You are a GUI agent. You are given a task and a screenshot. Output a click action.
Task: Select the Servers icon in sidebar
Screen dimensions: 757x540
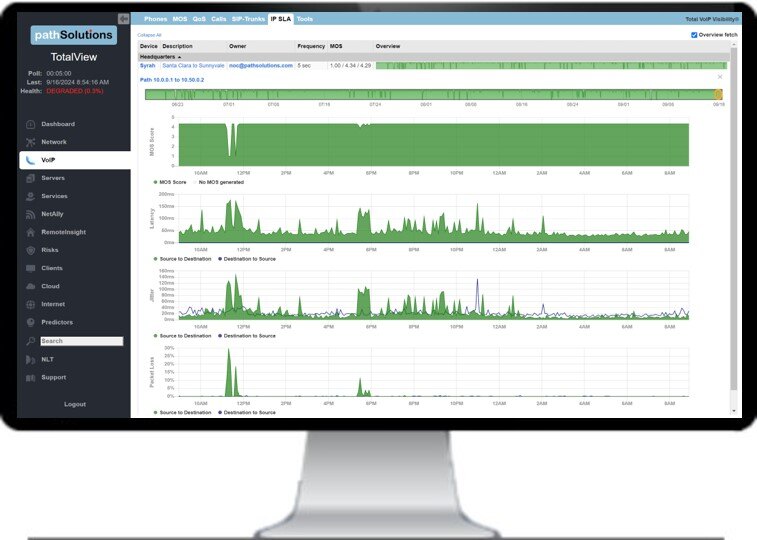pos(31,178)
